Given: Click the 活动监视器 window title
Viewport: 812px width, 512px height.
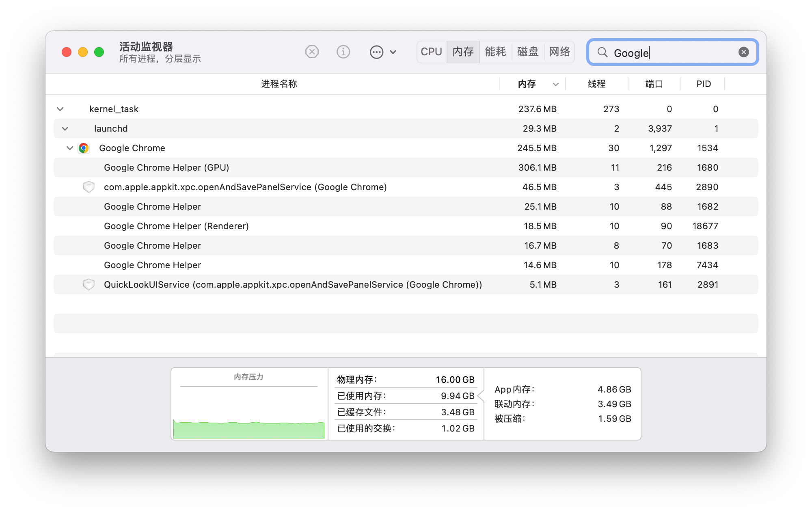Looking at the screenshot, I should 146,46.
